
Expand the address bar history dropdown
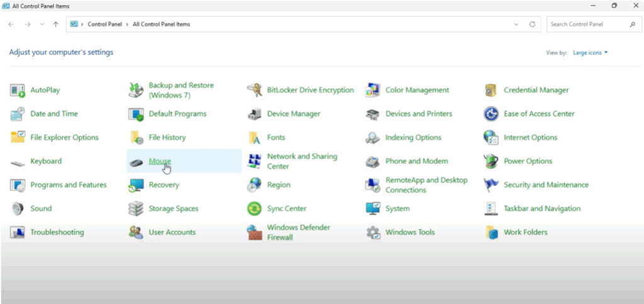[x=516, y=25]
